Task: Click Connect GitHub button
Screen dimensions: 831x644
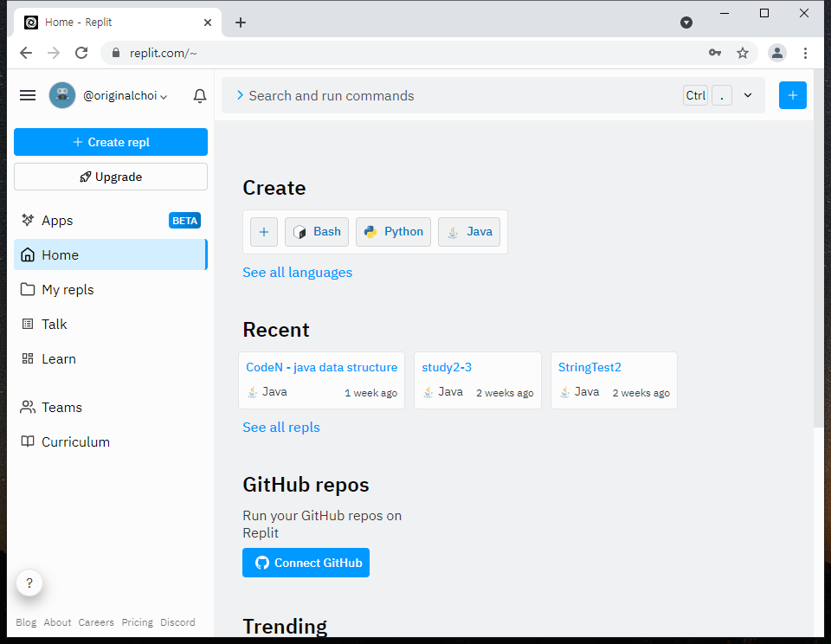Action: coord(306,563)
